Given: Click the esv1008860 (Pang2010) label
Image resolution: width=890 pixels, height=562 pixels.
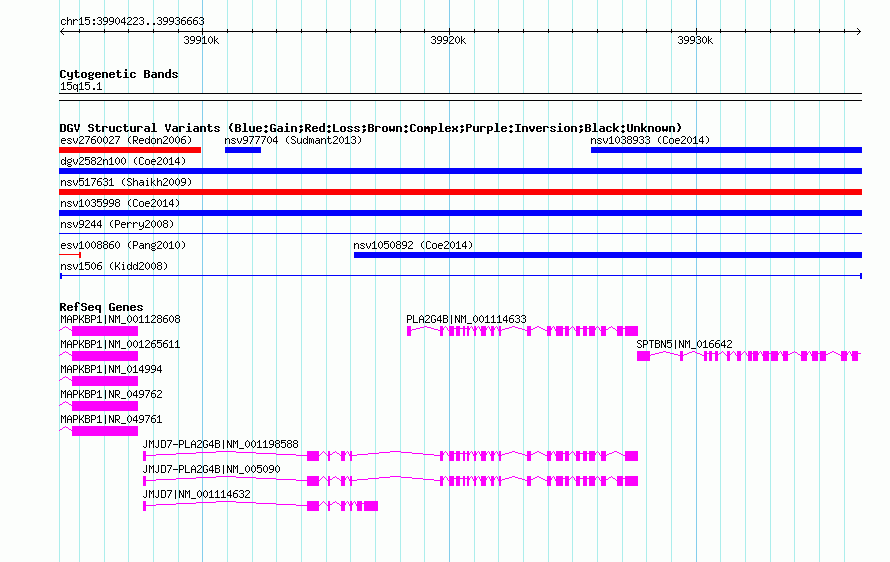Looking at the screenshot, I should click(123, 245).
